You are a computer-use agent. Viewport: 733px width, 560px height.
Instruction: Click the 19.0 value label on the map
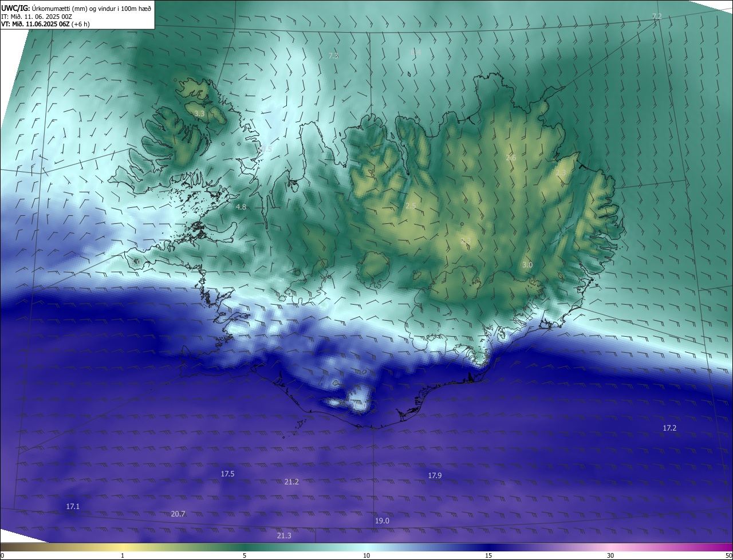coord(382,520)
